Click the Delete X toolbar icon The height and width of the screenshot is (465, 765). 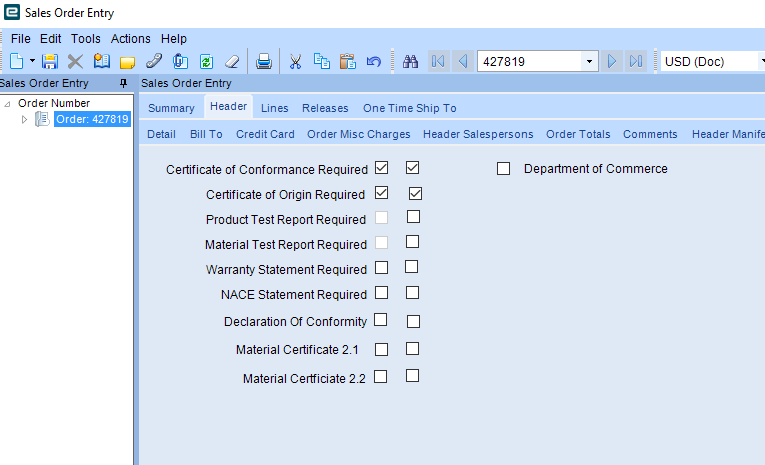point(75,62)
